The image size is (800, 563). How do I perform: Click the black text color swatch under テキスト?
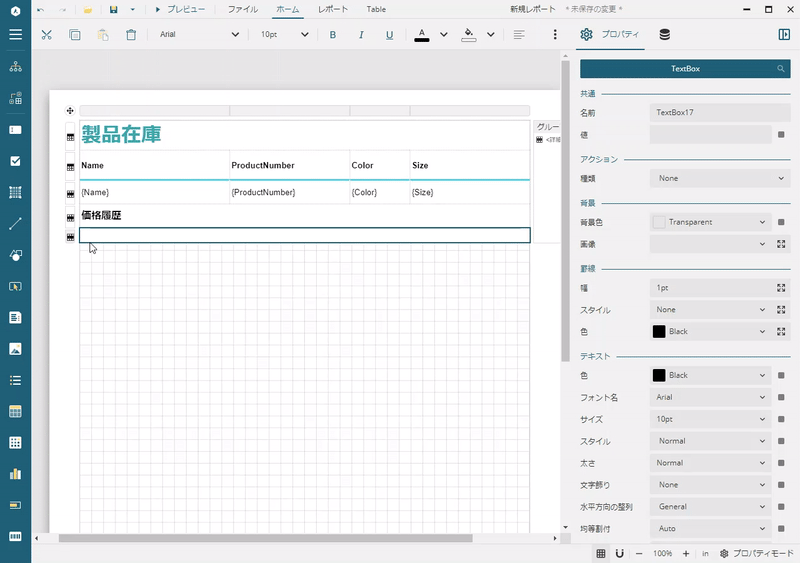(659, 375)
